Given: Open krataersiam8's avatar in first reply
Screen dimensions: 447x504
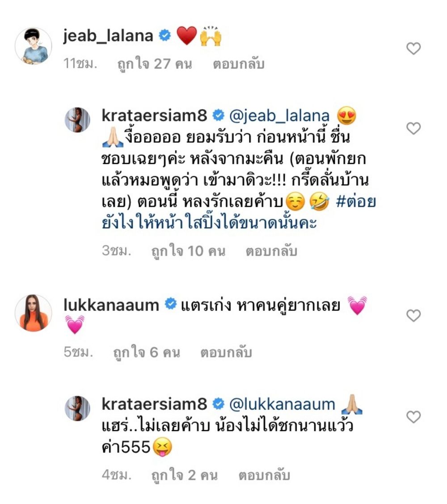Looking at the screenshot, I should [x=77, y=120].
